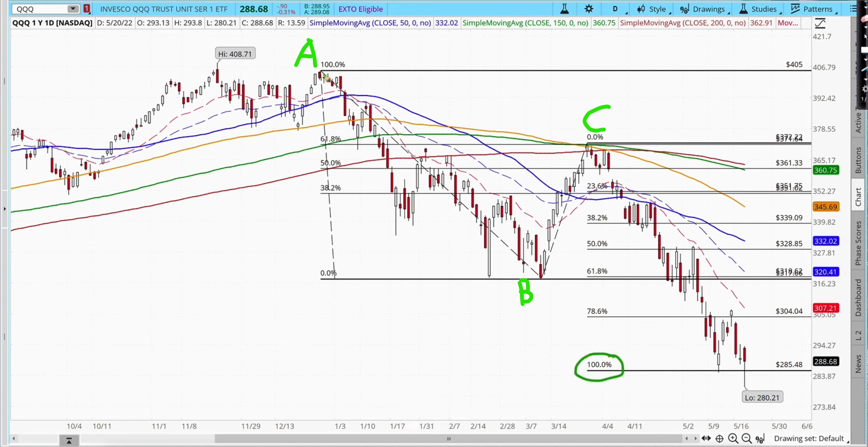Select the $304.04 Fibonacci level label
This screenshot has width=868, height=447.
pyautogui.click(x=789, y=311)
